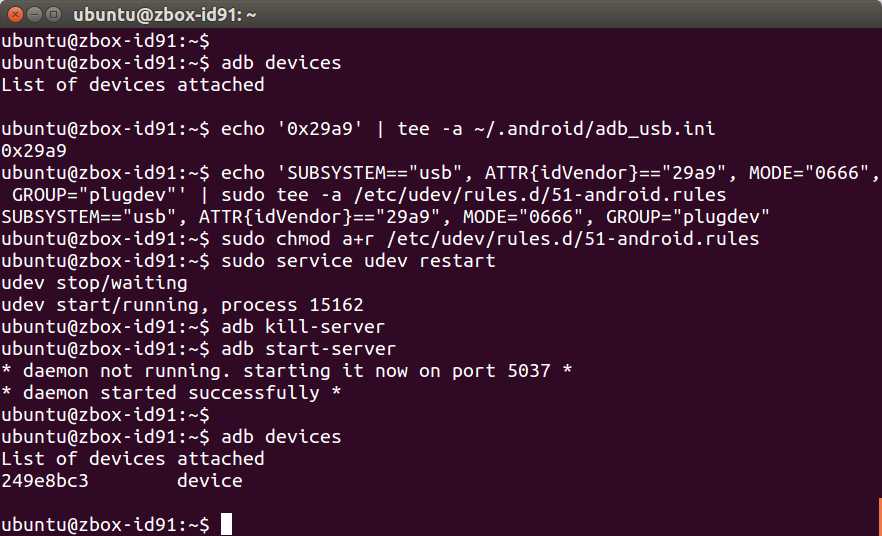Click the device serial 249e8bc3
Viewport: 882px width, 536px height.
[x=45, y=481]
